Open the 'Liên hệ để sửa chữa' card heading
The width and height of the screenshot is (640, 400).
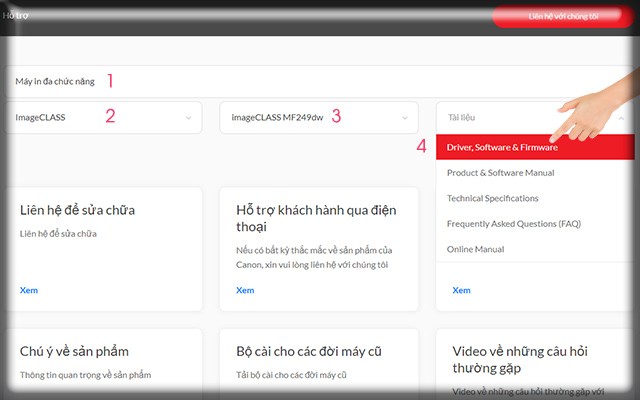(x=77, y=210)
